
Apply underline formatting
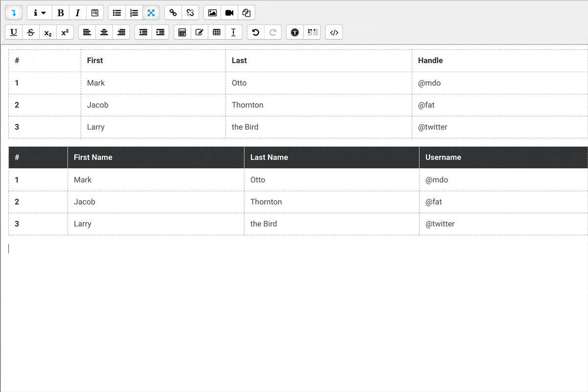[x=14, y=32]
